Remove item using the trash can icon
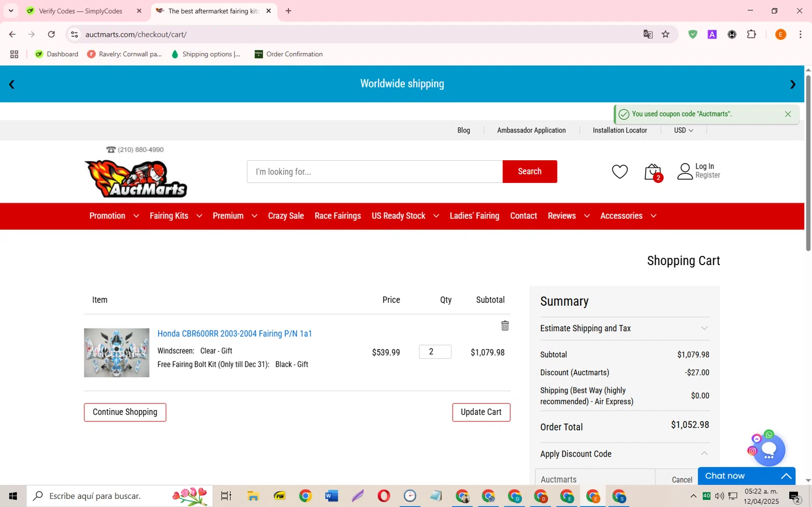This screenshot has width=812, height=507. tap(505, 325)
